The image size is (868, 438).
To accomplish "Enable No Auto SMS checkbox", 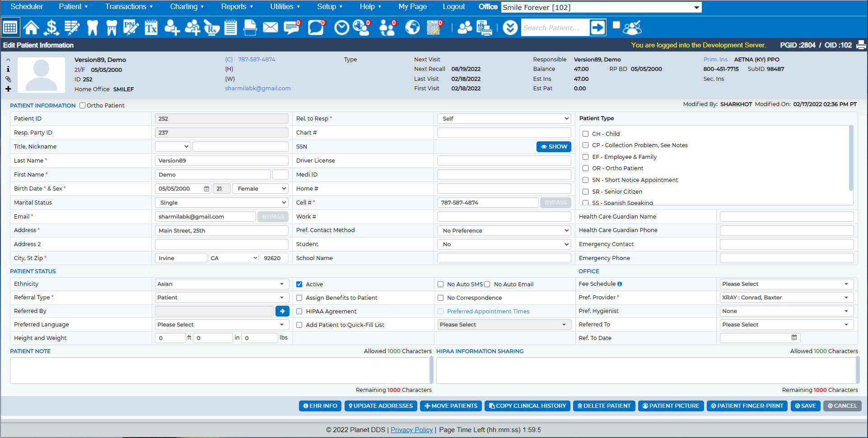I will [x=440, y=284].
